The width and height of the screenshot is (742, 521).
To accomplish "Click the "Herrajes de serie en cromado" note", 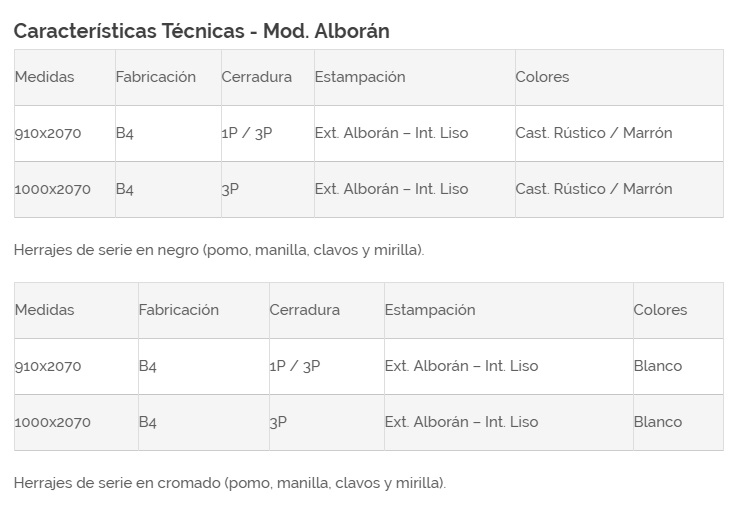I will pyautogui.click(x=230, y=483).
